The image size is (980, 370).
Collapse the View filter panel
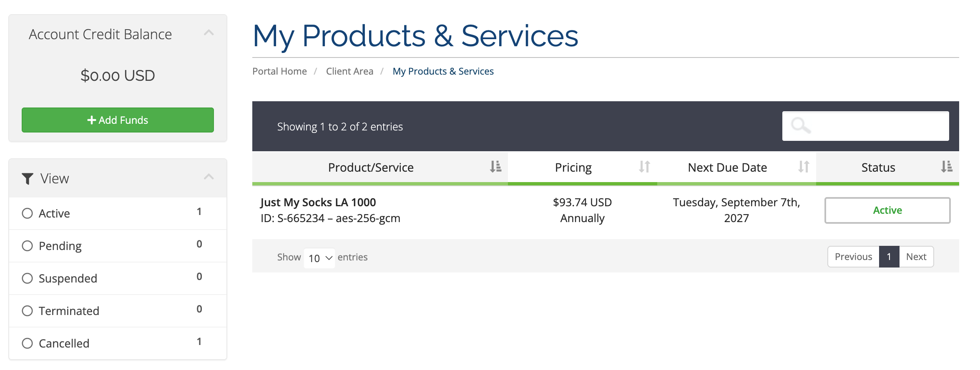click(209, 177)
